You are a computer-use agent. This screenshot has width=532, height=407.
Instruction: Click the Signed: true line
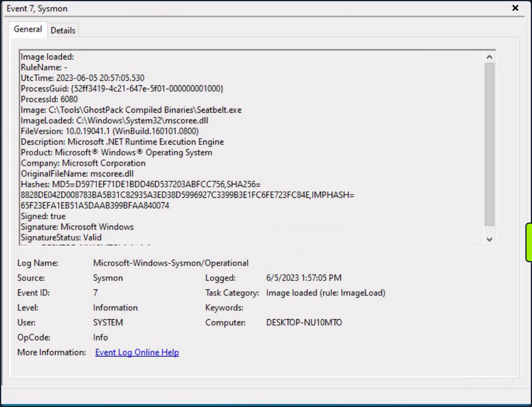click(43, 216)
